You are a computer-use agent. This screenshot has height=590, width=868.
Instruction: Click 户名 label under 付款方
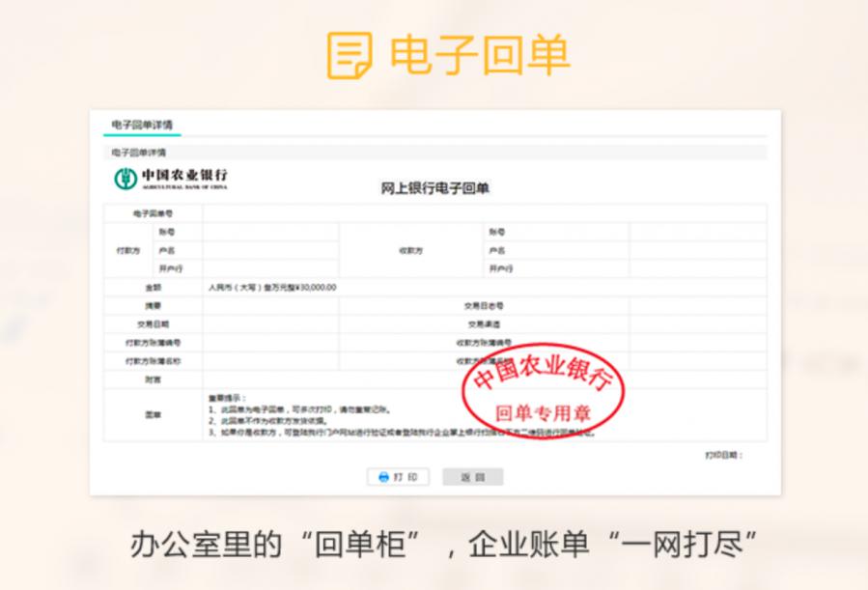pos(167,251)
